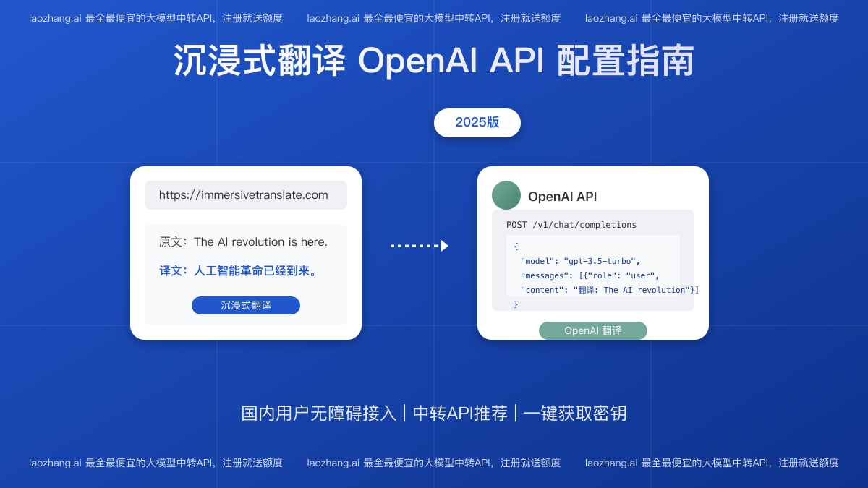Screen dimensions: 868x488
Task: Click the subtitle 国内用户无障碍接入 line
Action: [434, 414]
